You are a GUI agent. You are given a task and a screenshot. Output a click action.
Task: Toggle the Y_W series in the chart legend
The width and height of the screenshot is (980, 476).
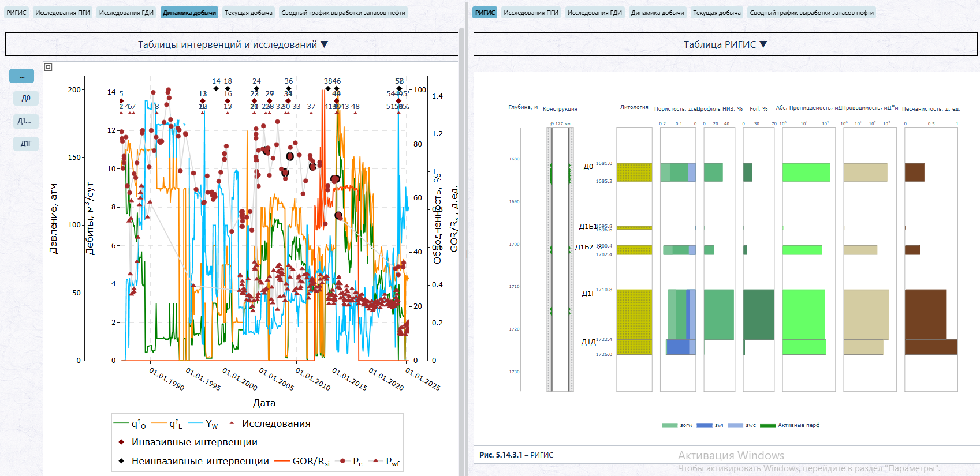(x=203, y=424)
